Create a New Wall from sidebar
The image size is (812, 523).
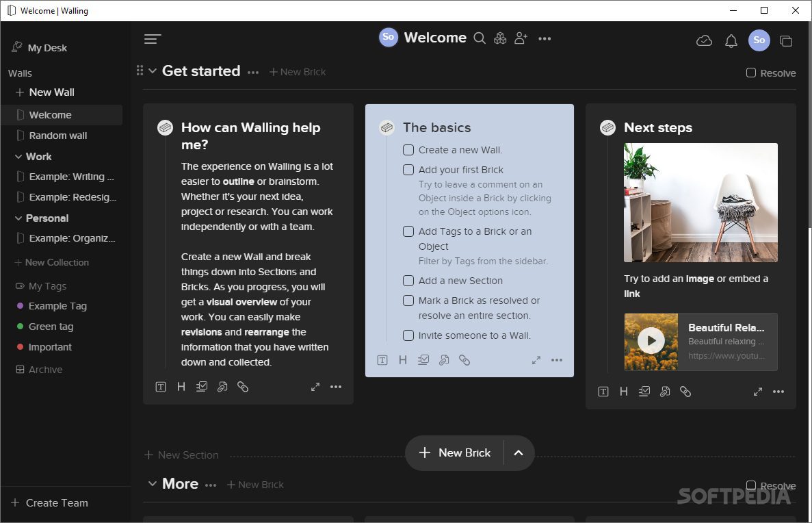coord(45,92)
